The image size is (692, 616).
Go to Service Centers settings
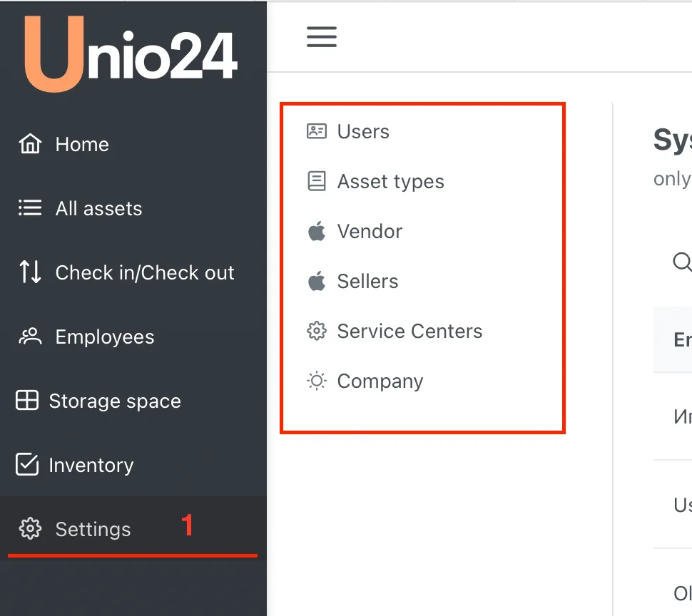pyautogui.click(x=409, y=331)
